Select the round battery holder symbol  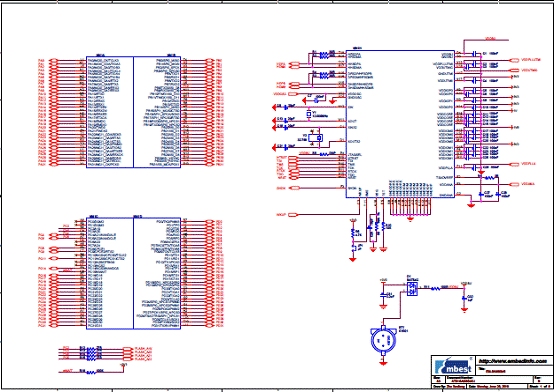pyautogui.click(x=383, y=340)
